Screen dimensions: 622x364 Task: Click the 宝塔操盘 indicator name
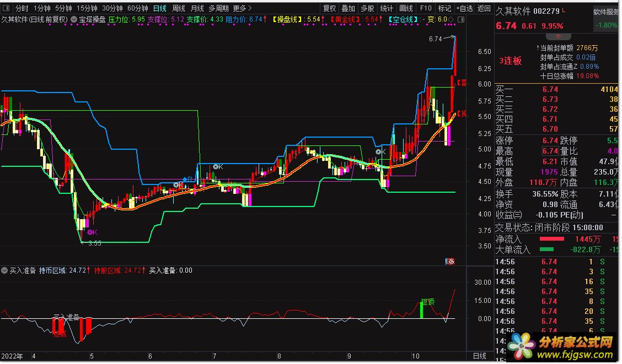click(x=92, y=19)
